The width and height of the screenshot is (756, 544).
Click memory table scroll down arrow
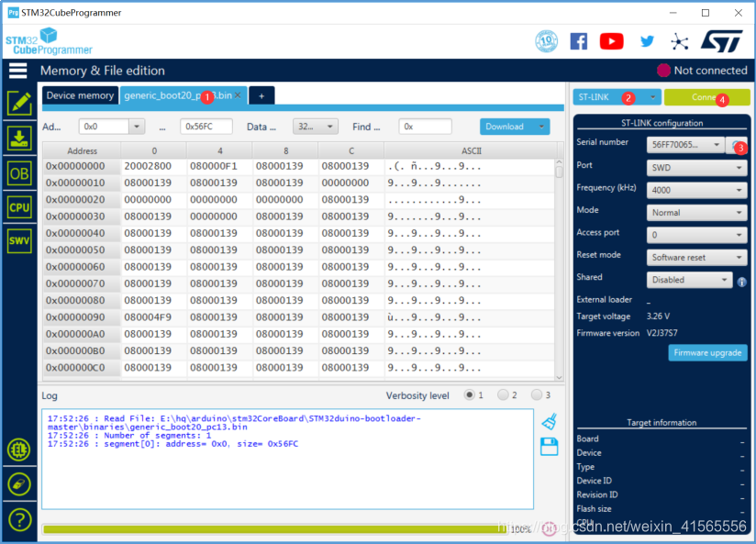(559, 378)
